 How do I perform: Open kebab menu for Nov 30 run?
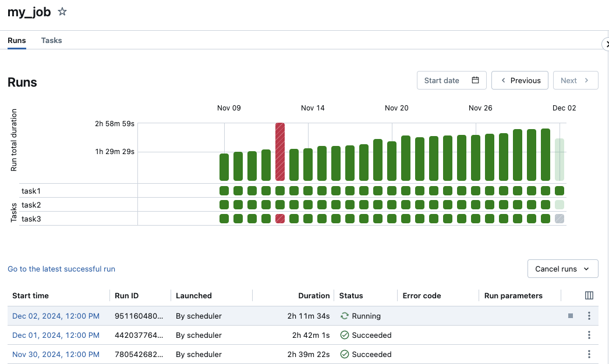coord(589,354)
